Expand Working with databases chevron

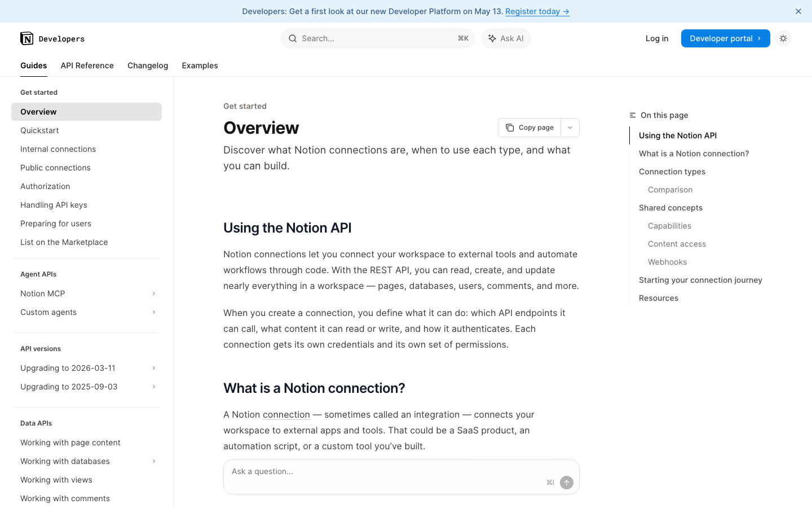(x=154, y=461)
